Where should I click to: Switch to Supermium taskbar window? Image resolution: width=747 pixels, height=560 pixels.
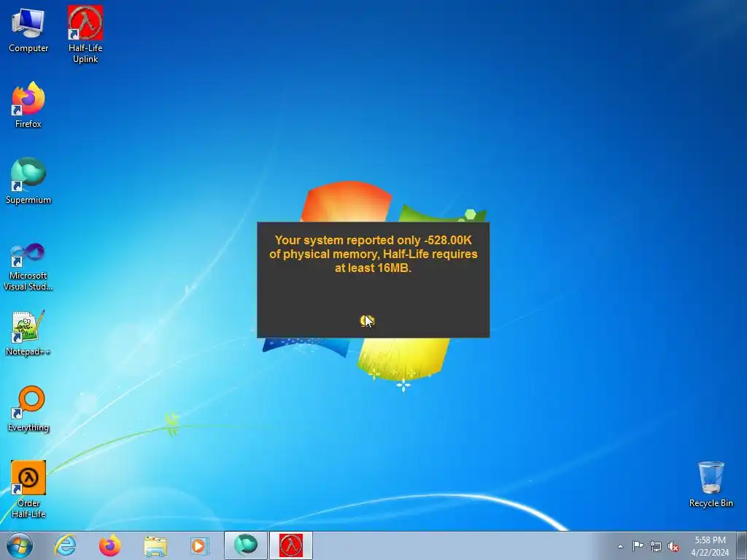(x=245, y=545)
